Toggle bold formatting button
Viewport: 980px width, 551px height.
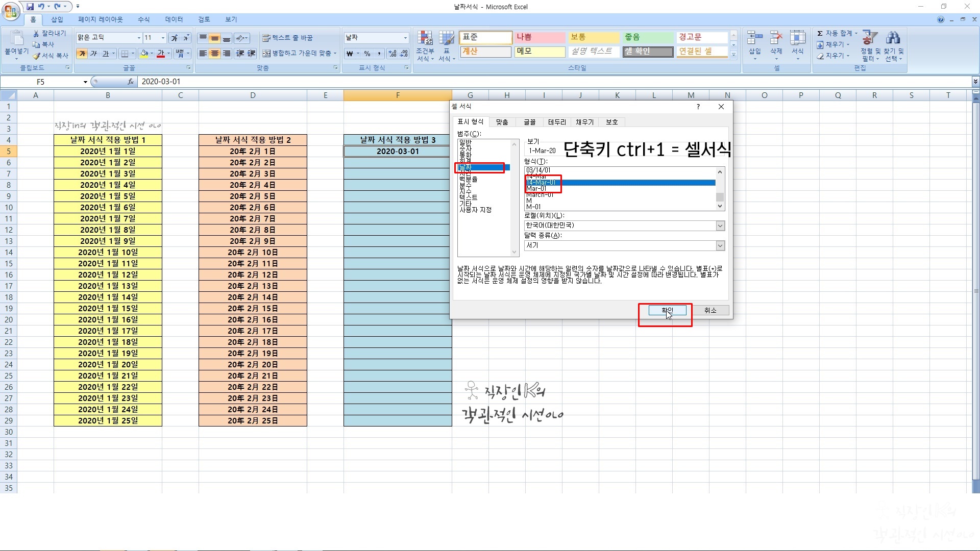click(82, 54)
